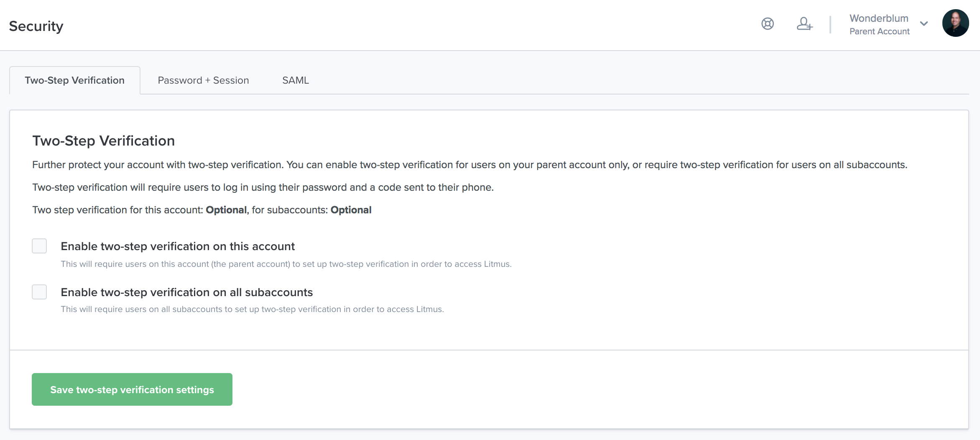The image size is (980, 440).
Task: Click the bold subaccounts 'Optional' status text
Action: point(351,210)
